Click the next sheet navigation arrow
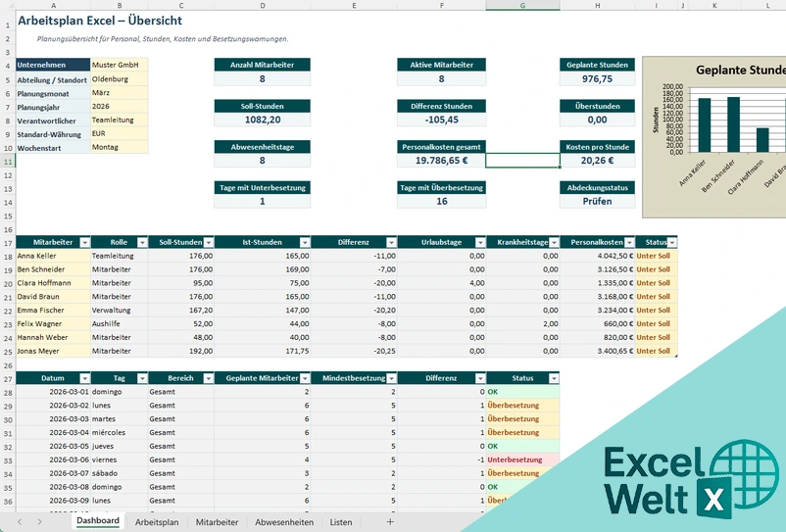 (x=39, y=522)
